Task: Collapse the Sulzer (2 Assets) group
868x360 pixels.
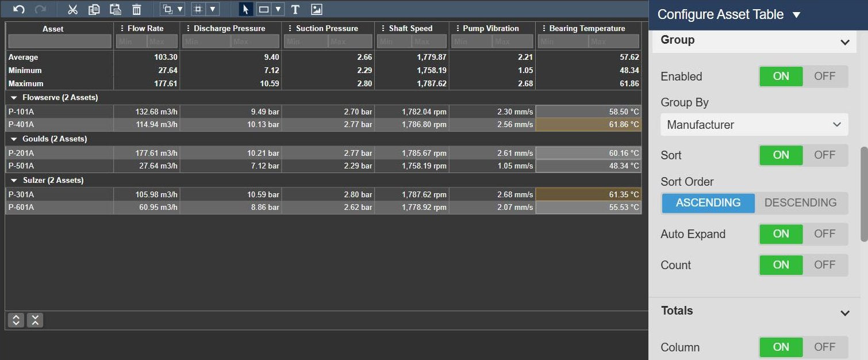Action: [14, 181]
